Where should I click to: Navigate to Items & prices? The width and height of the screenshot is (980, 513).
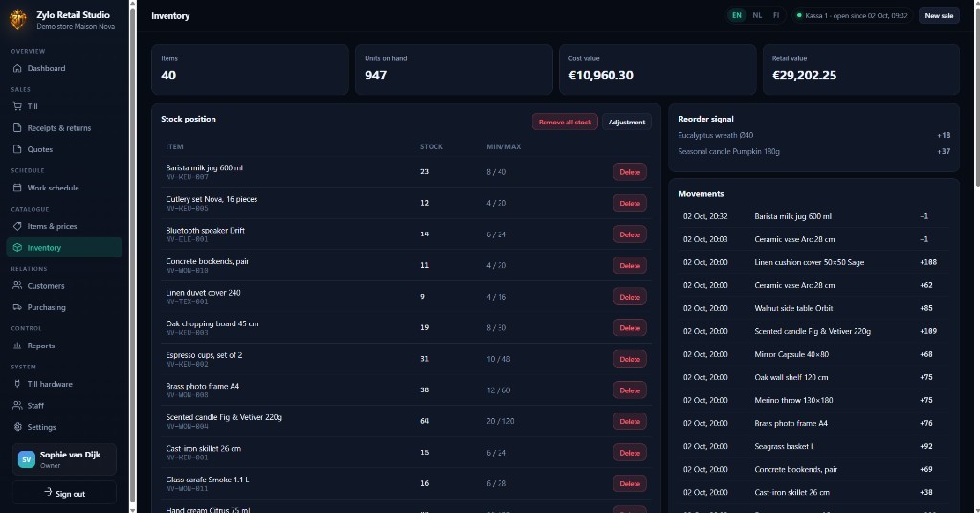click(x=64, y=226)
